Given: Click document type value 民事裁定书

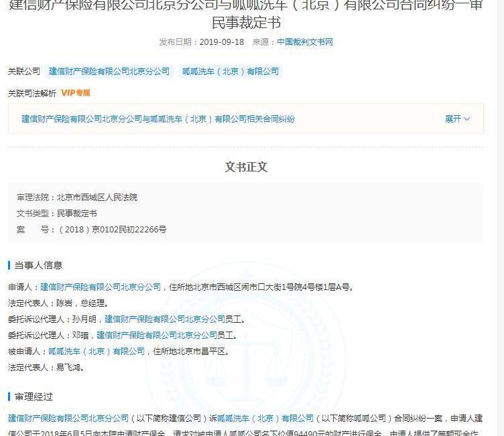Looking at the screenshot, I should pos(77,214).
